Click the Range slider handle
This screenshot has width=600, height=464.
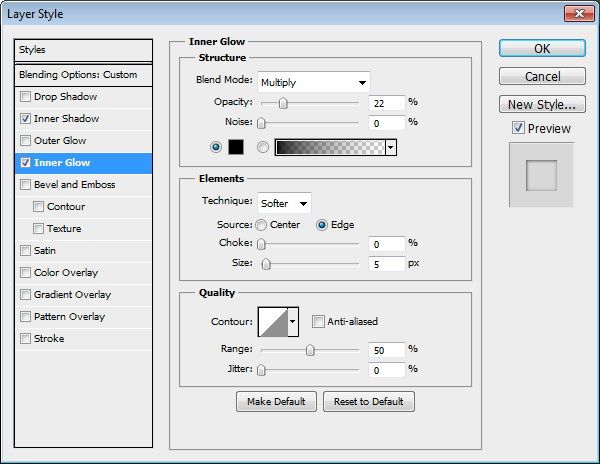tap(310, 350)
